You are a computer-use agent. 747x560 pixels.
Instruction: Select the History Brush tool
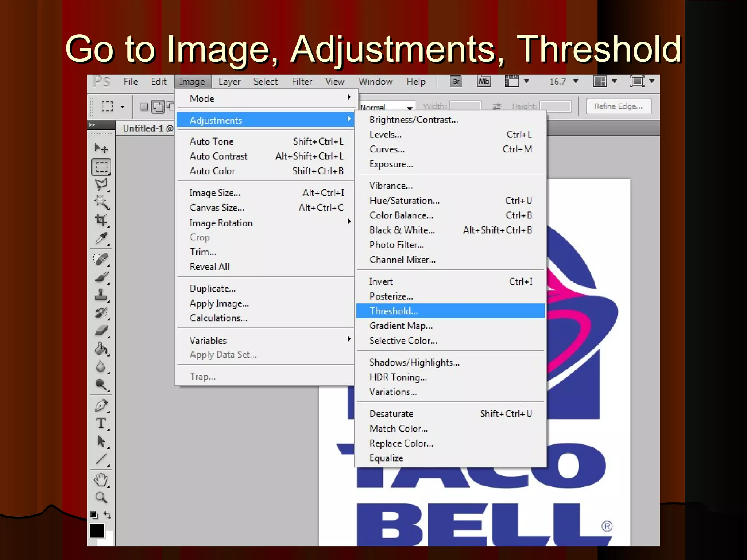pos(101,313)
